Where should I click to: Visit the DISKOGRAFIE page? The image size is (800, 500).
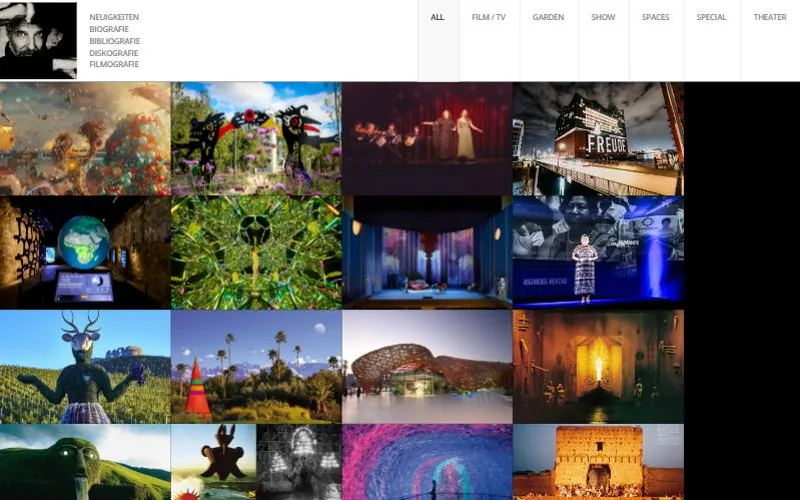[x=114, y=53]
